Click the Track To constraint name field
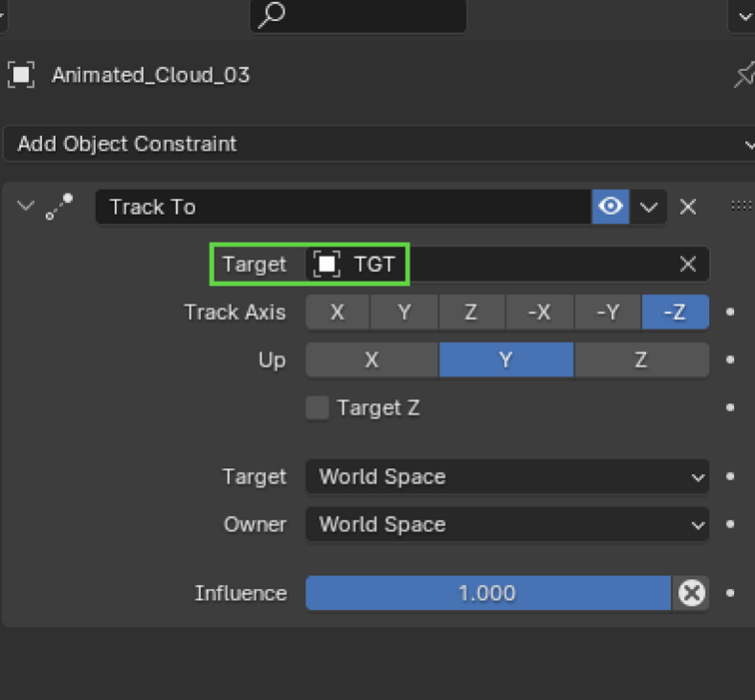This screenshot has width=755, height=700. [x=344, y=207]
